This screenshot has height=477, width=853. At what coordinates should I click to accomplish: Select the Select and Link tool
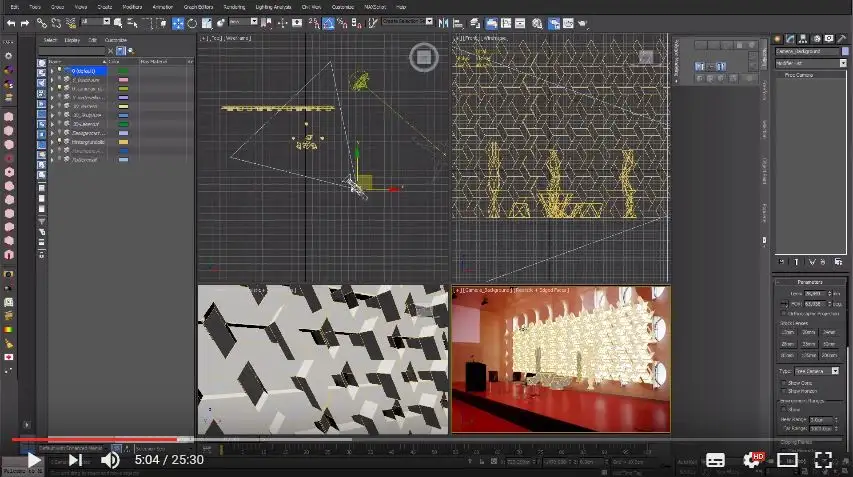(x=42, y=23)
